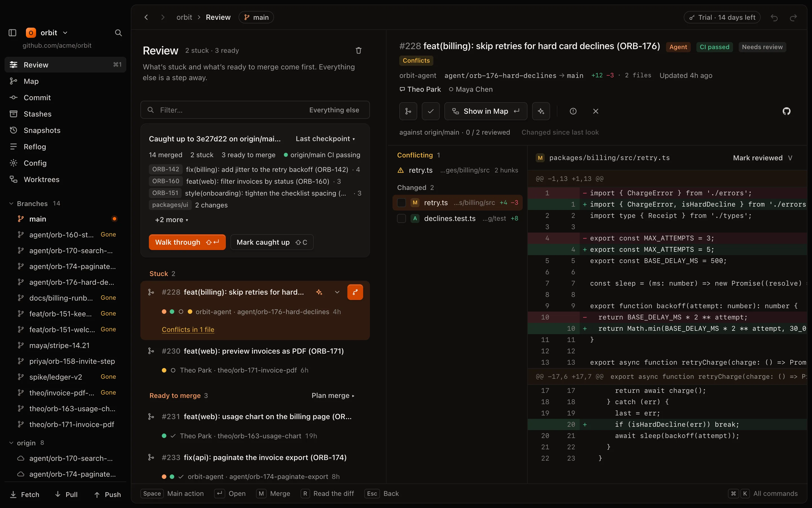This screenshot has height=508, width=812.
Task: Expand #228 row chevron
Action: click(337, 292)
